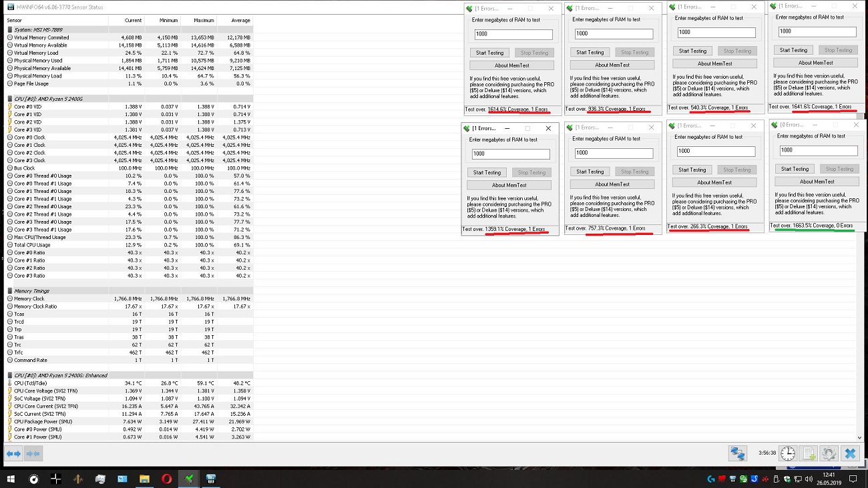The height and width of the screenshot is (488, 868).
Task: Open the white cross app on taskbar
Action: point(56,479)
